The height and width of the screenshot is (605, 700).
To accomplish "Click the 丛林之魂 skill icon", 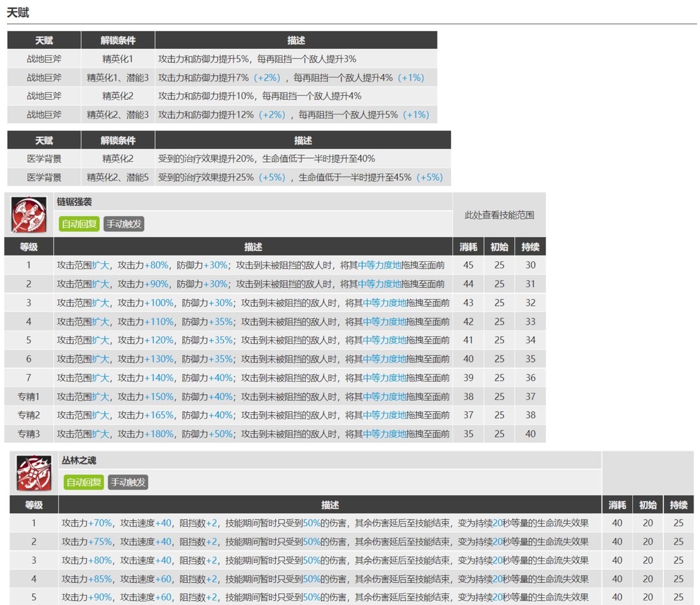I will pyautogui.click(x=34, y=473).
